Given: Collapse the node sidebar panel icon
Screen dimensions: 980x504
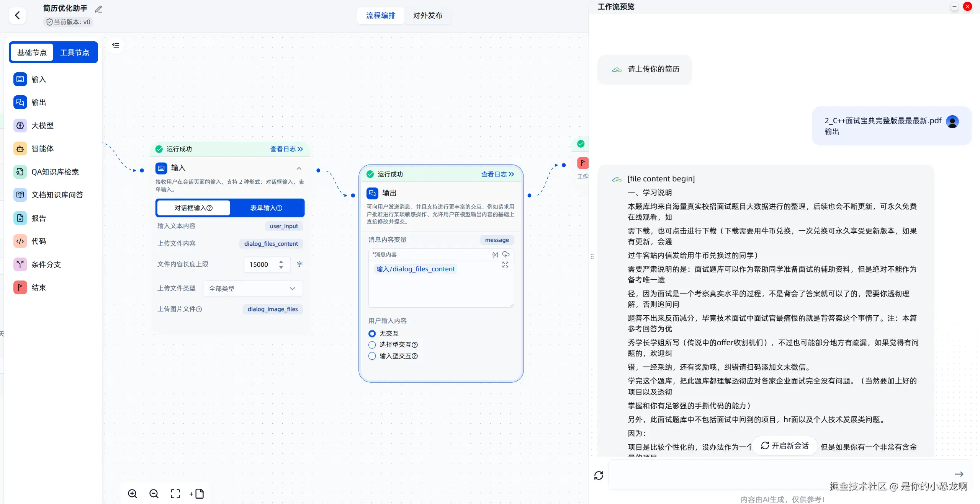Looking at the screenshot, I should click(115, 46).
